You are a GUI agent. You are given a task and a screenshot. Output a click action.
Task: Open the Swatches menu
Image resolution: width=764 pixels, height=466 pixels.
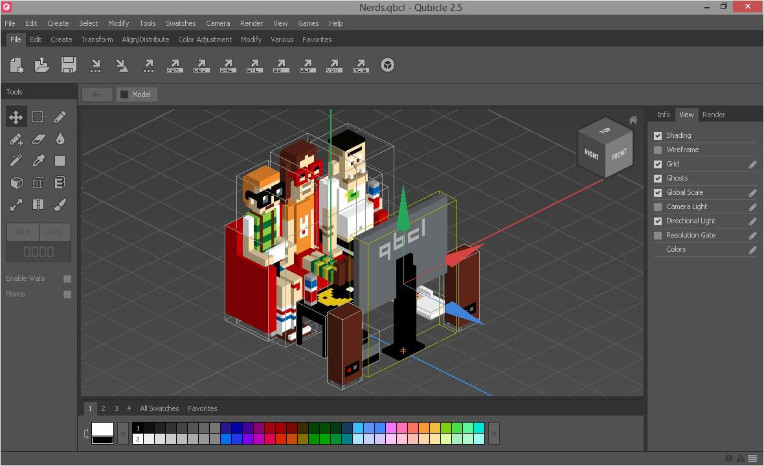(180, 23)
